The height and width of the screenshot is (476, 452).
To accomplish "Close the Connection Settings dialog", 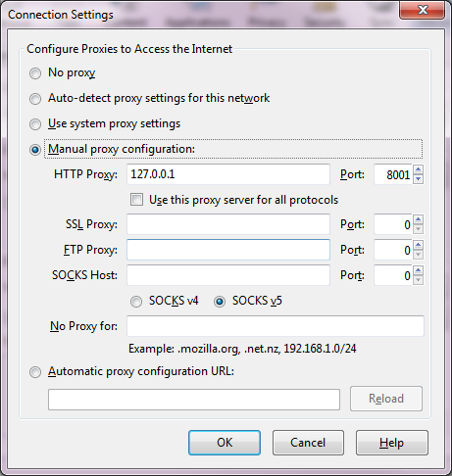I will [x=422, y=10].
